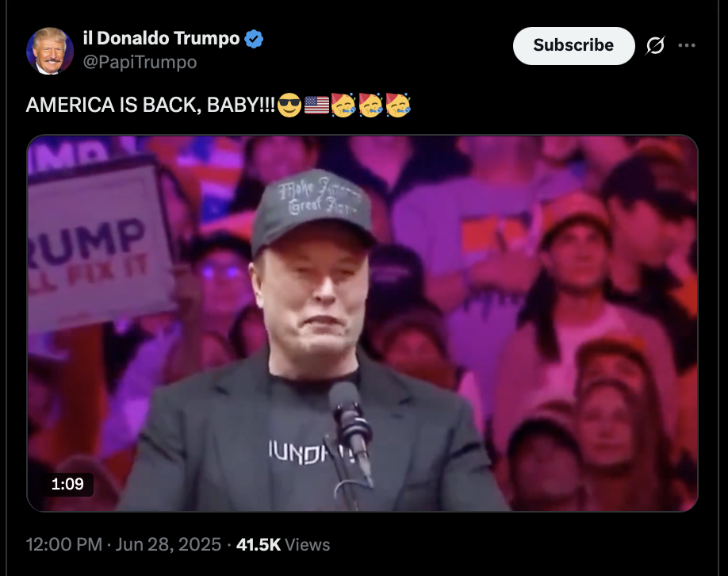Click the American flag emoji
This screenshot has width=728, height=576.
click(316, 105)
